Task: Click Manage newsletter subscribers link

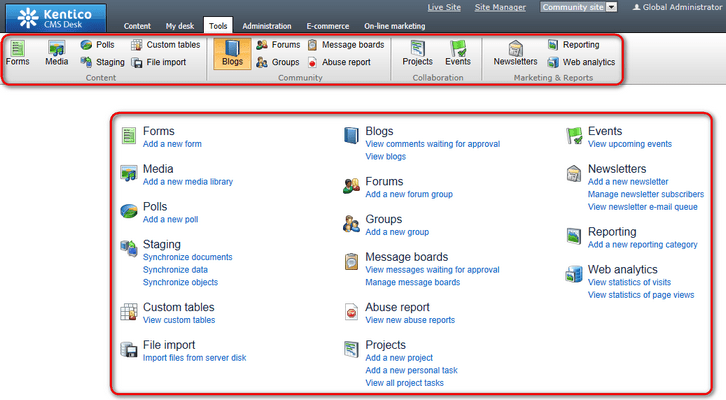Action: [646, 194]
